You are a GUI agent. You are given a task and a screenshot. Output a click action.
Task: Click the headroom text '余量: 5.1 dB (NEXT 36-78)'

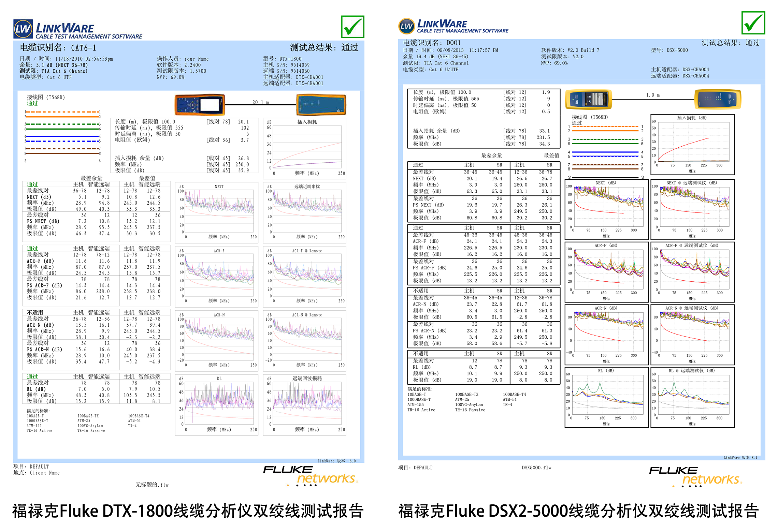click(54, 65)
